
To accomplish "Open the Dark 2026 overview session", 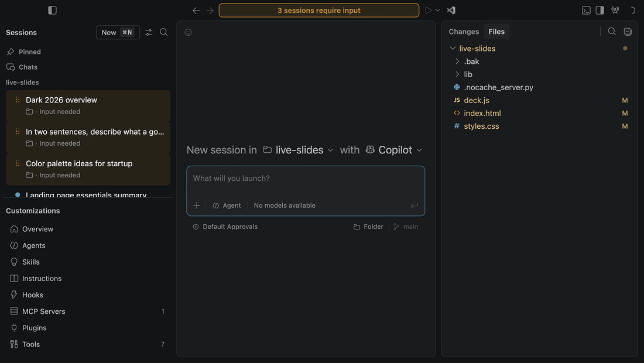I will [x=88, y=105].
